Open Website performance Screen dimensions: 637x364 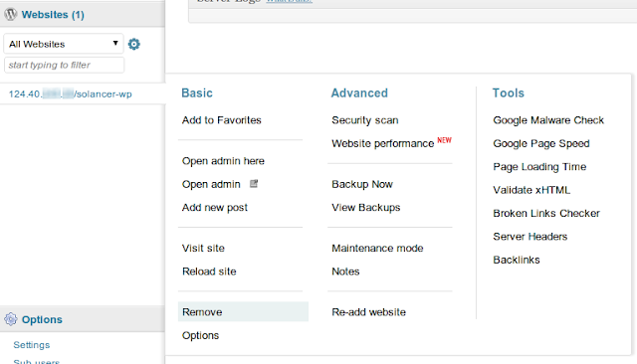[382, 143]
